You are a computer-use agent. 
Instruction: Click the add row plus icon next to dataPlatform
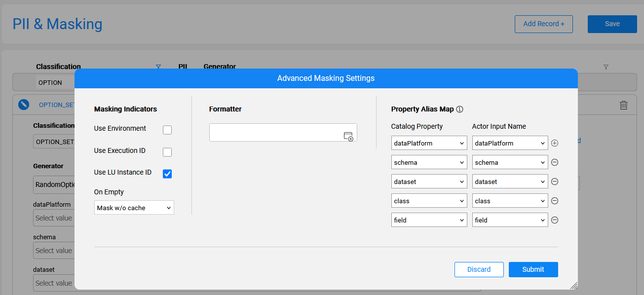click(555, 143)
